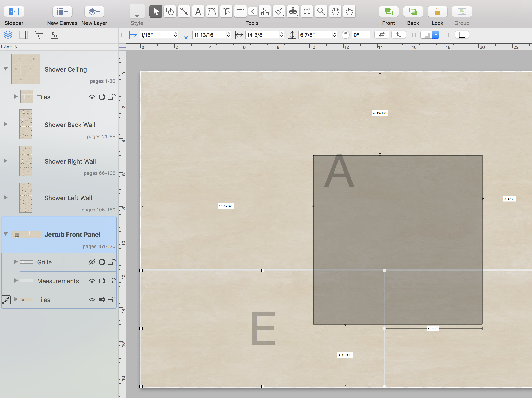Viewport: 532px width, 398px height.
Task: Open the outline sidebar tab
Action: coord(39,35)
